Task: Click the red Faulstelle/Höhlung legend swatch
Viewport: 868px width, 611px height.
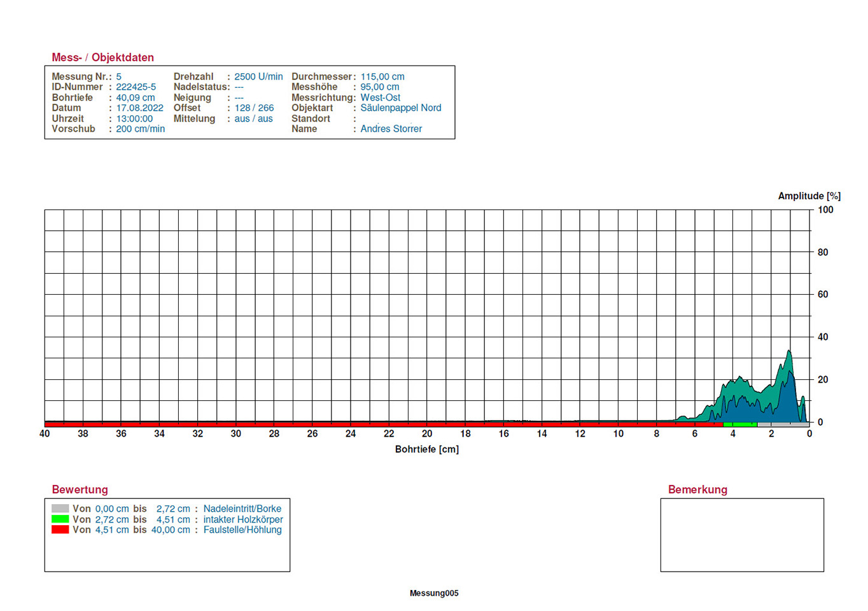Action: (60, 530)
